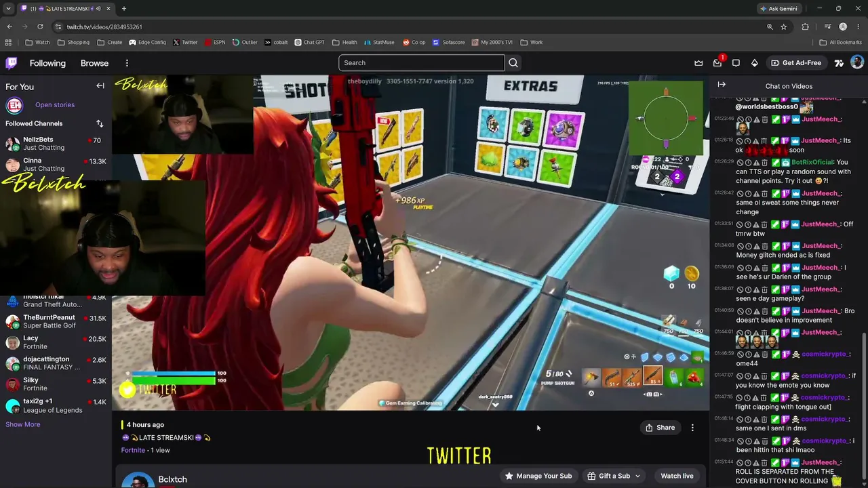The image size is (868, 488).
Task: Reload the current page
Action: point(40,26)
